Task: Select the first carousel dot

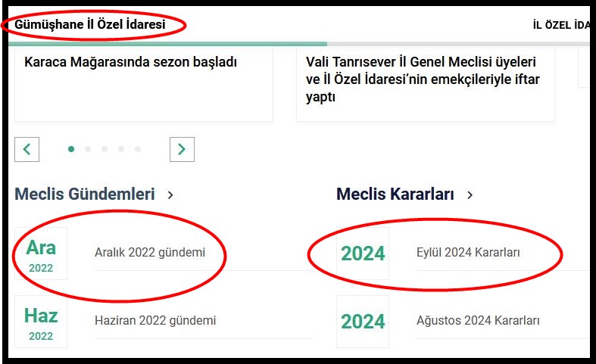Action: [x=71, y=149]
